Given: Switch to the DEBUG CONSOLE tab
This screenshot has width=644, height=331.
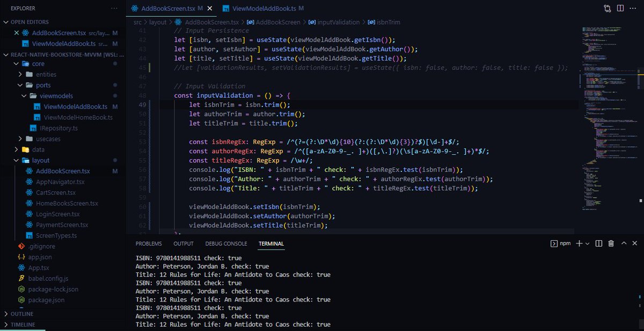Looking at the screenshot, I should click(226, 243).
